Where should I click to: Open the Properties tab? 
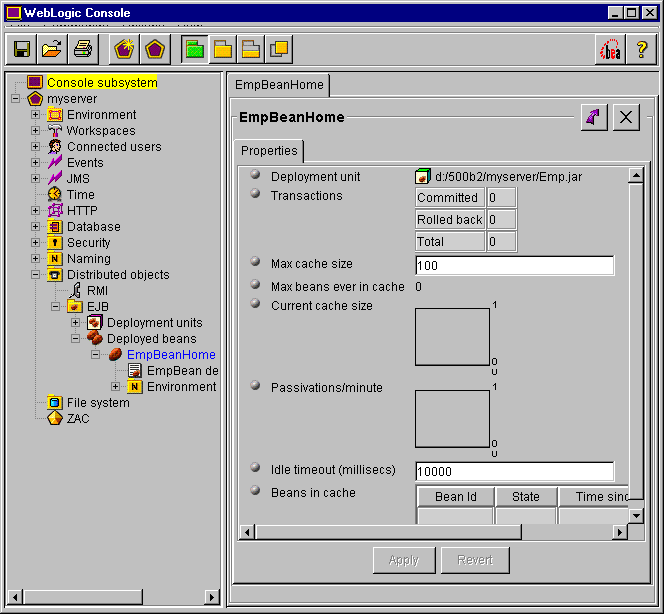[x=269, y=151]
